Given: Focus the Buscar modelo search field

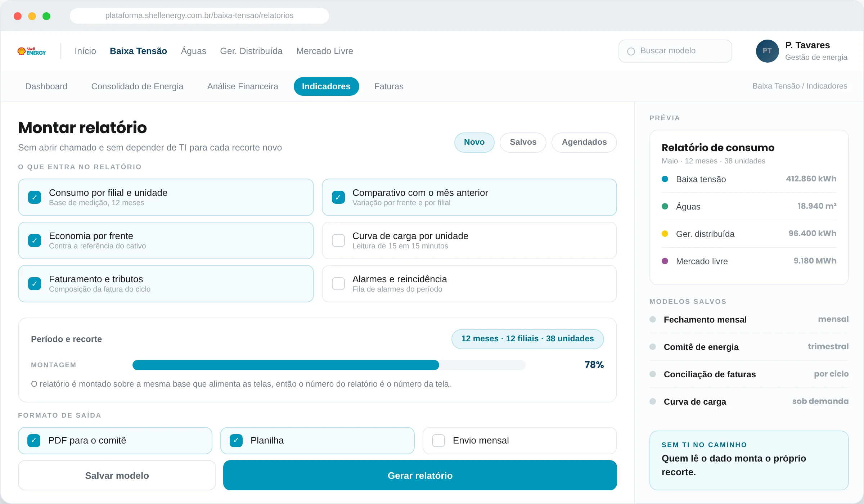Looking at the screenshot, I should coord(675,51).
